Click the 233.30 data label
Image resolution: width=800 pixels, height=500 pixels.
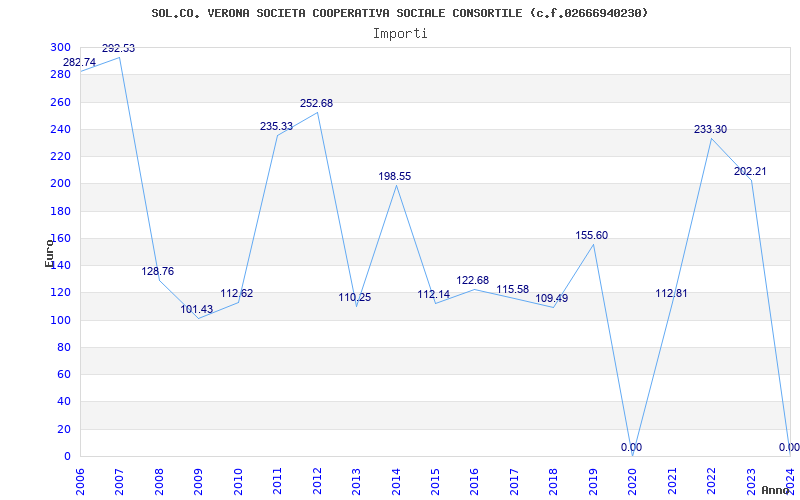(710, 130)
